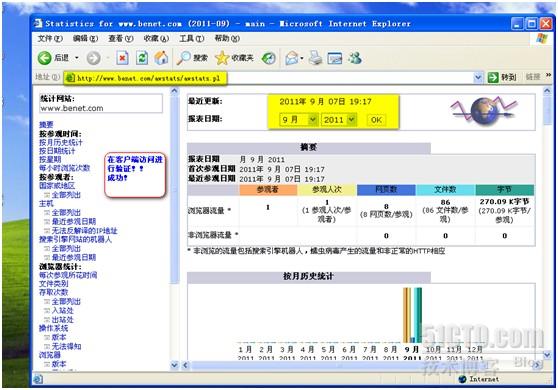Open the 按日期统计 sidebar link
The image size is (558, 390).
click(x=57, y=151)
